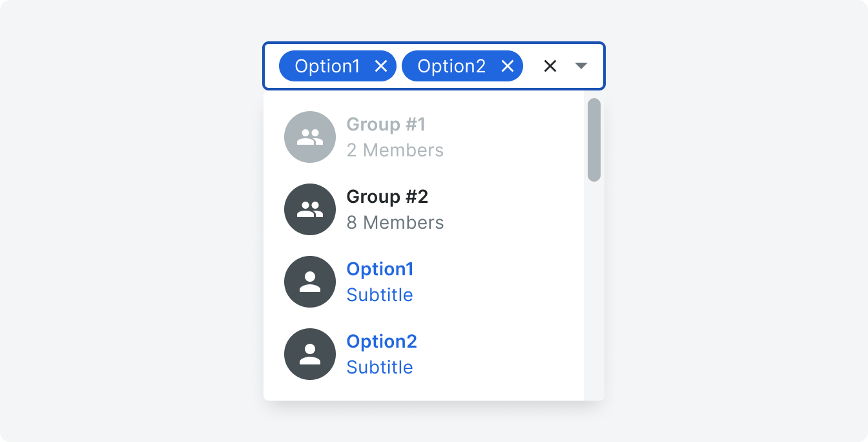Click the 2 Members subtitle text
Viewport: 868px width, 442px height.
point(395,151)
